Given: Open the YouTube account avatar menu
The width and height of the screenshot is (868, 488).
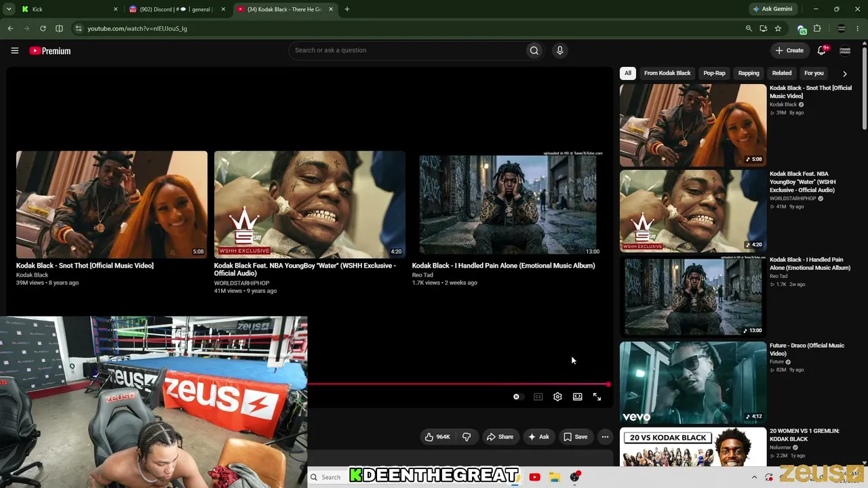Looking at the screenshot, I should point(845,50).
